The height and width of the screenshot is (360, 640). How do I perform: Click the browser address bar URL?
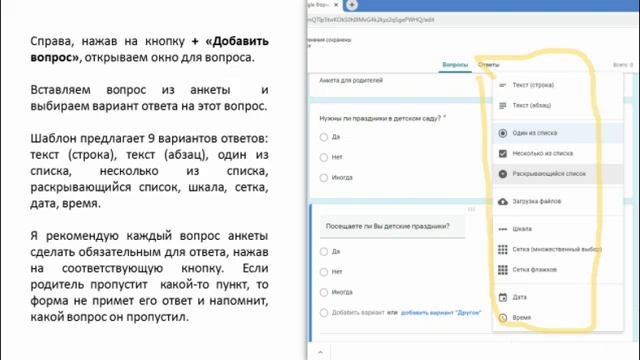(372, 20)
